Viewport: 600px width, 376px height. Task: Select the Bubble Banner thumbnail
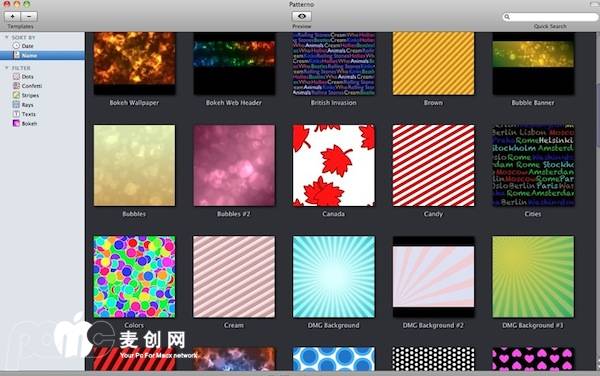(x=533, y=63)
